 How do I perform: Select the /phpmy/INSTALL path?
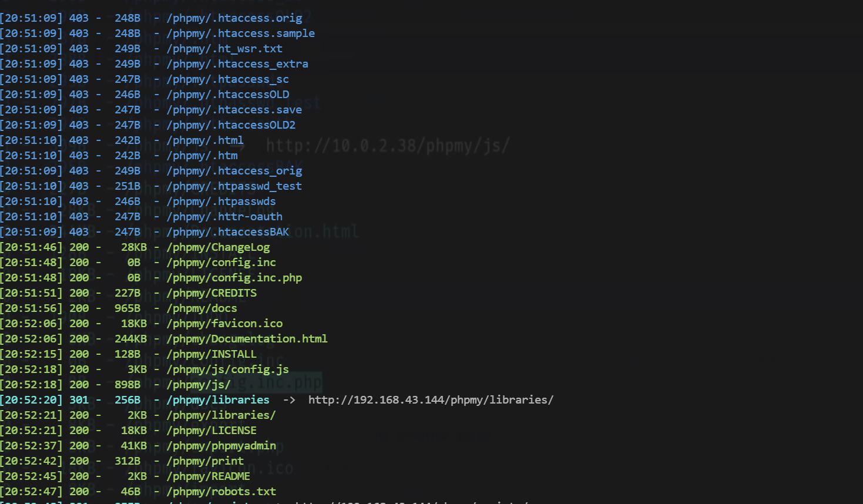point(211,354)
